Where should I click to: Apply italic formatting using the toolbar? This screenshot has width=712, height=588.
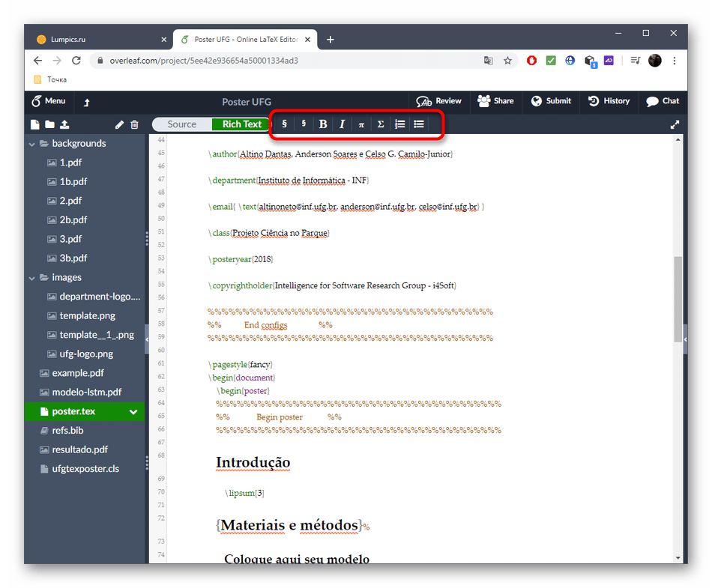point(342,124)
